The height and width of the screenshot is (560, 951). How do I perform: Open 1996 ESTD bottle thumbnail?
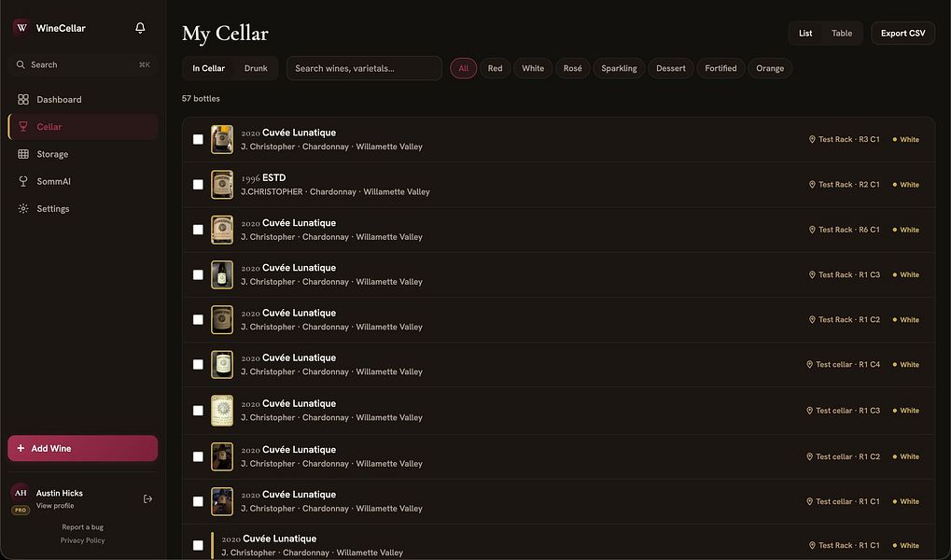coord(222,185)
